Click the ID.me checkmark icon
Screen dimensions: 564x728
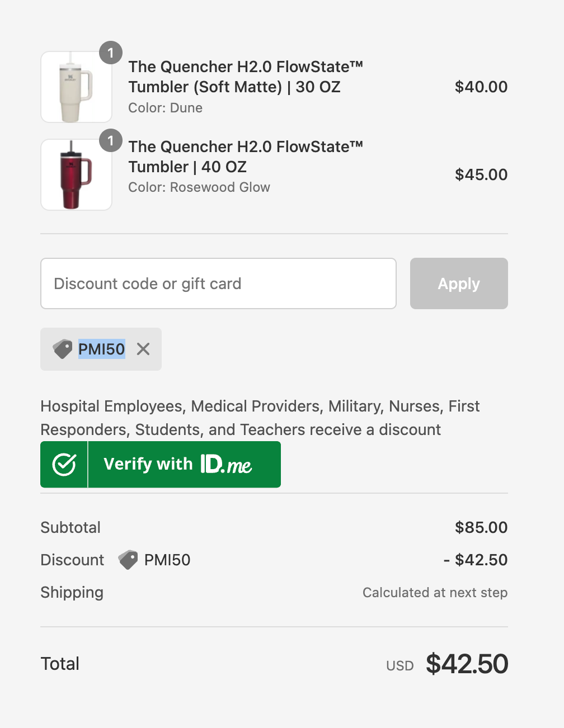point(64,465)
